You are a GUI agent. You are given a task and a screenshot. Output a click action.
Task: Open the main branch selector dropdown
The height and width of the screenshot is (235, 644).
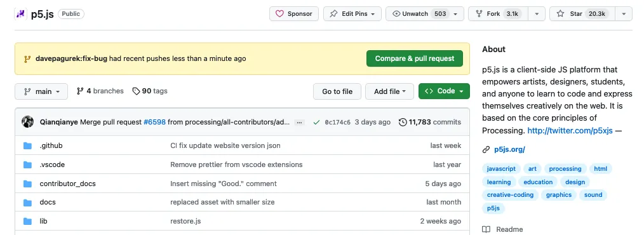(x=41, y=91)
